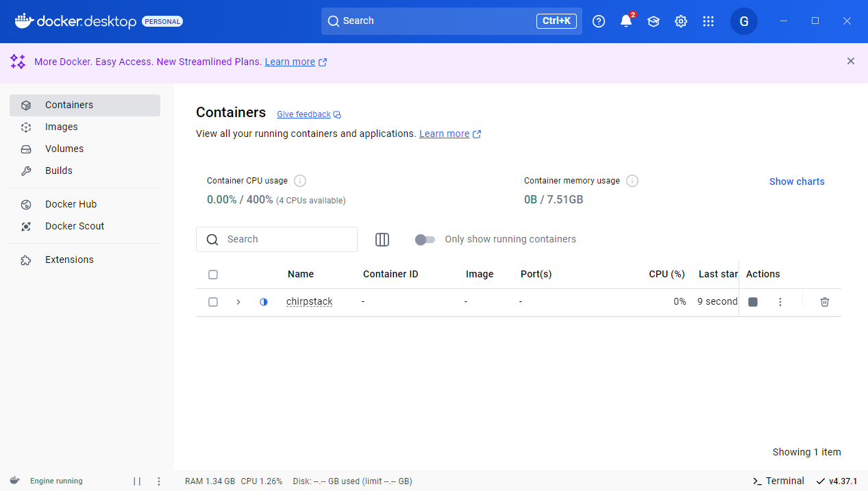
Task: Go to Containers in sidebar
Action: [x=85, y=105]
